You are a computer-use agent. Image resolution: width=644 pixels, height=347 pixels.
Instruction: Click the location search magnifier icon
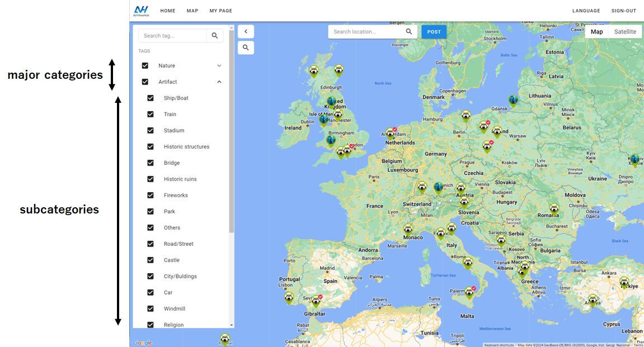tap(408, 32)
